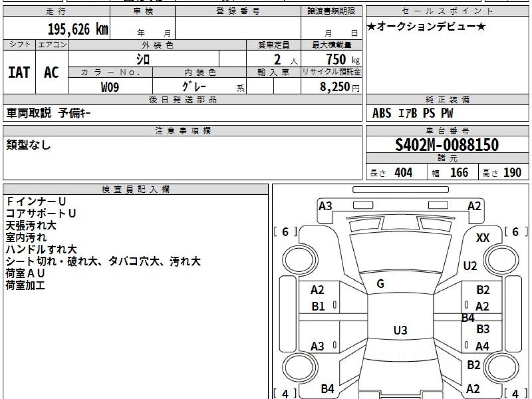Select the 類型なし note

[x=28, y=145]
